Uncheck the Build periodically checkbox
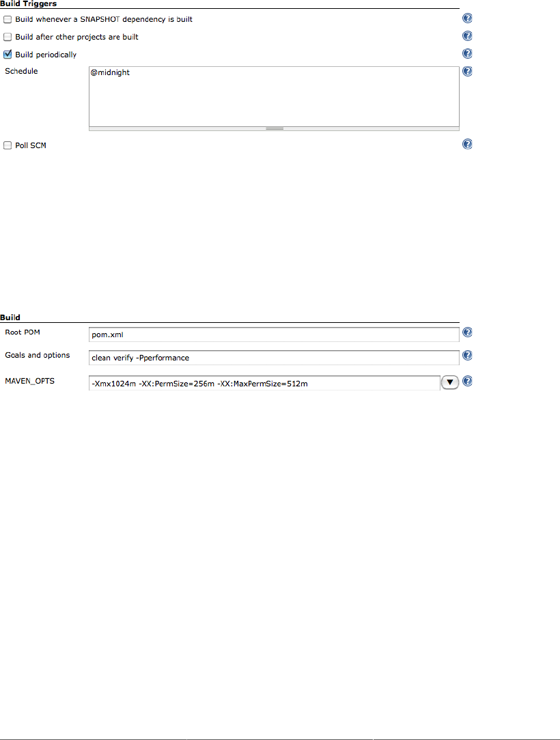Image resolution: width=560 pixels, height=740 pixels. tap(8, 55)
